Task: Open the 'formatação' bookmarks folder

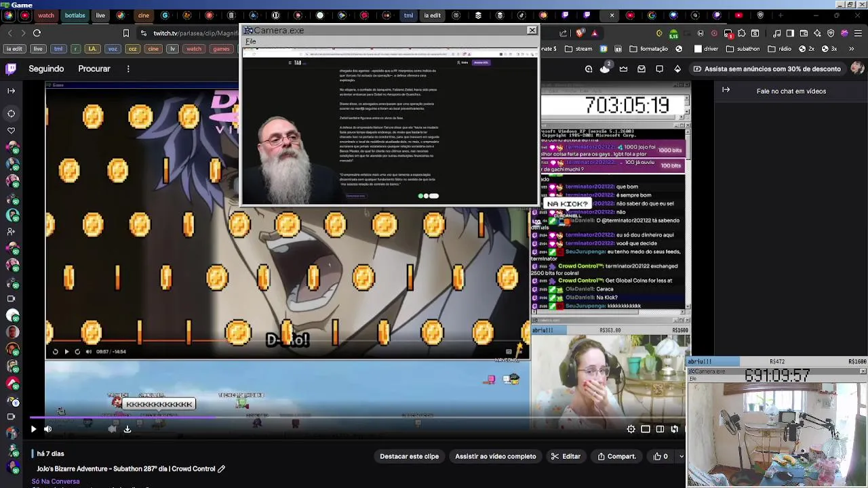Action: [648, 49]
